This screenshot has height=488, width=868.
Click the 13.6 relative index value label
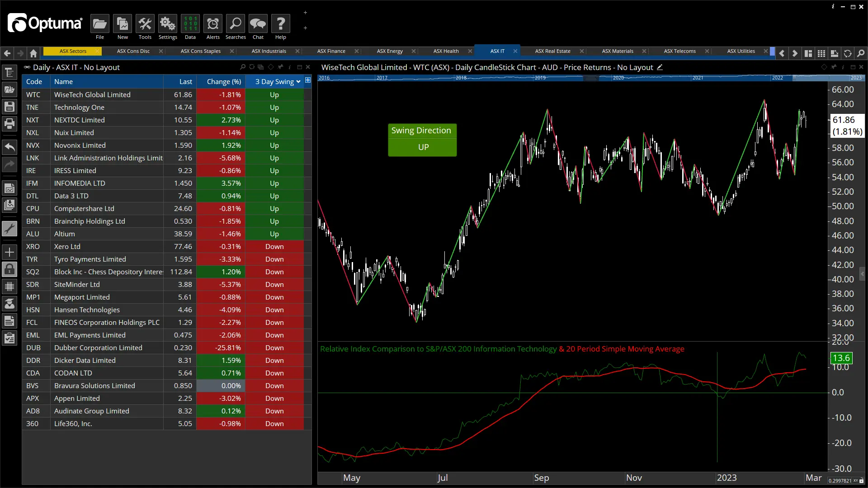point(841,358)
